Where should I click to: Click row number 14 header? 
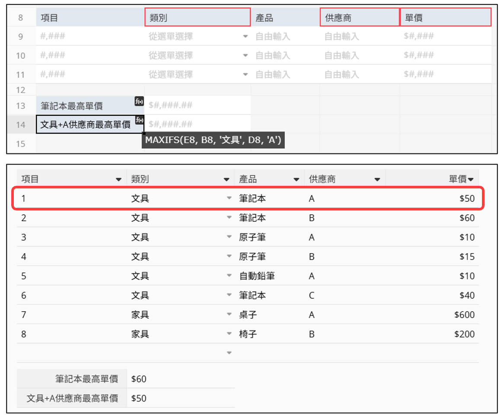(21, 125)
